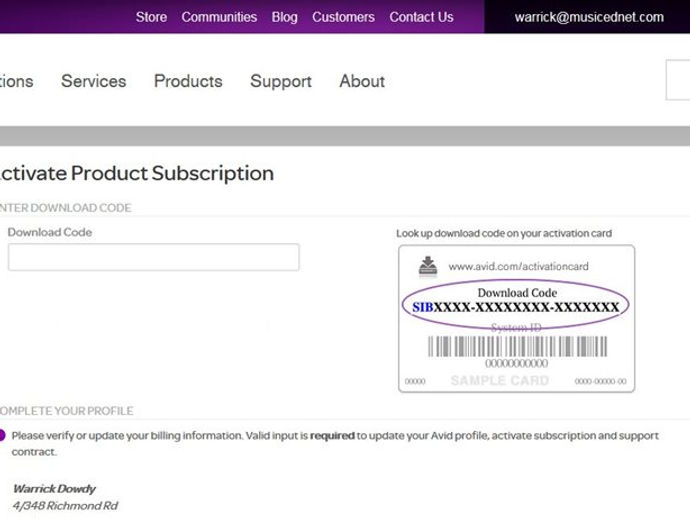Open Contact Us in the top bar

pyautogui.click(x=421, y=17)
